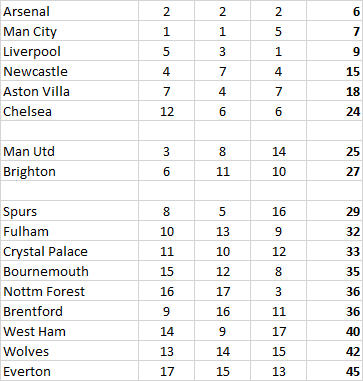The height and width of the screenshot is (381, 363).
Task: Click the Brighton name cell
Action: pyautogui.click(x=69, y=171)
